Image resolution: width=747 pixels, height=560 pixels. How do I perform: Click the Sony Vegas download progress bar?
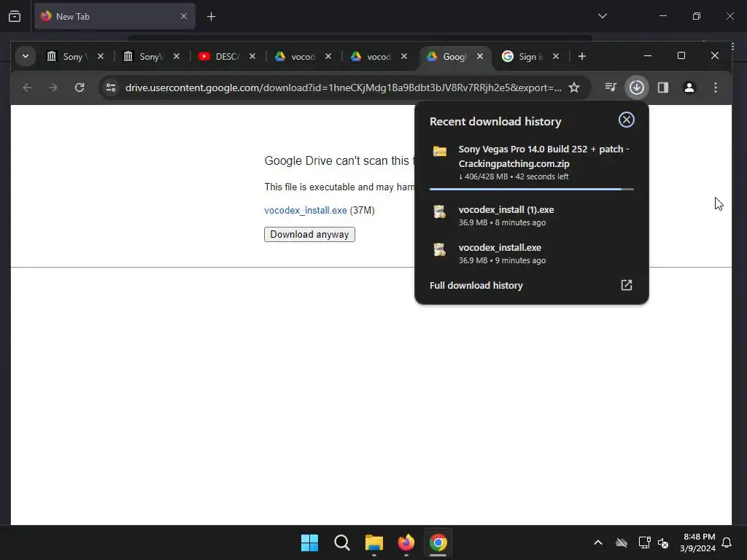532,189
